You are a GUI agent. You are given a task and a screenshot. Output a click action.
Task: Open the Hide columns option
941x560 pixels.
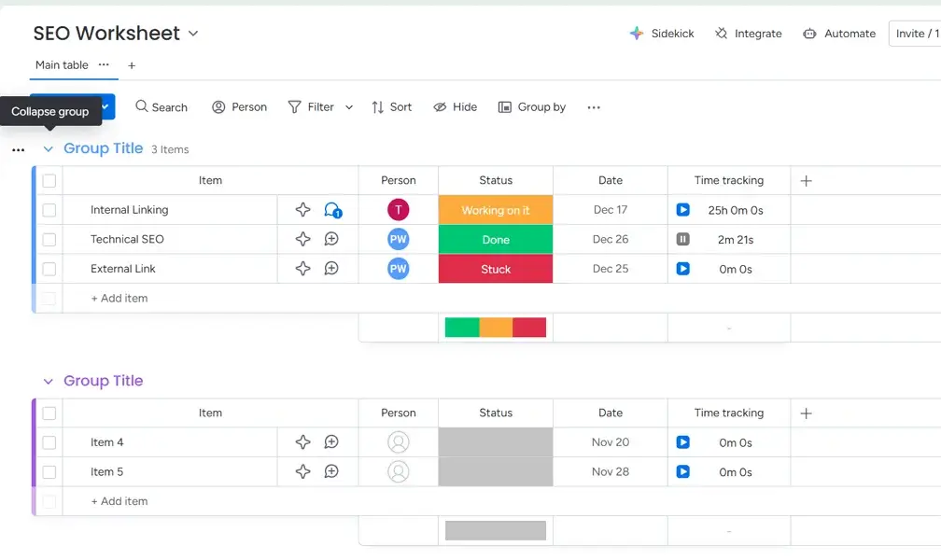(x=455, y=106)
